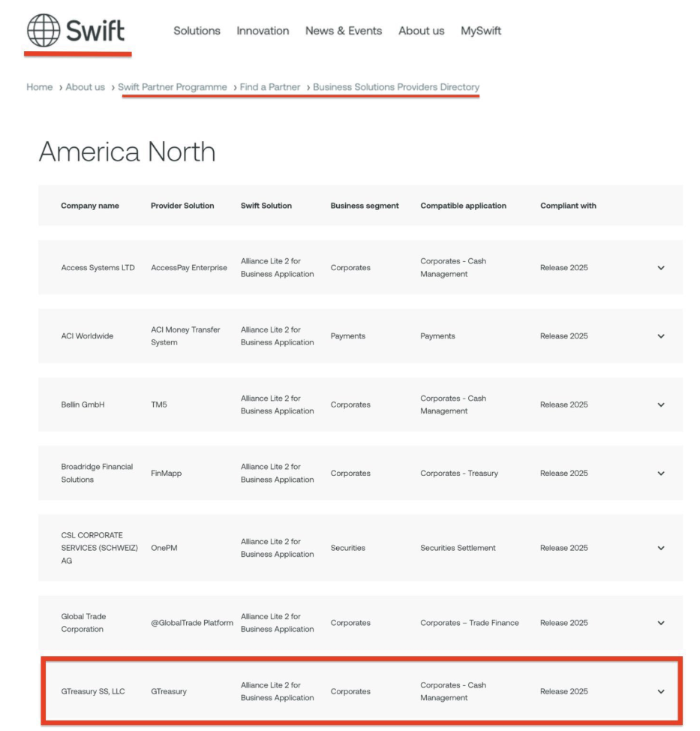Image resolution: width=700 pixels, height=731 pixels.
Task: Select the Global Trade Corporation name
Action: click(x=83, y=623)
